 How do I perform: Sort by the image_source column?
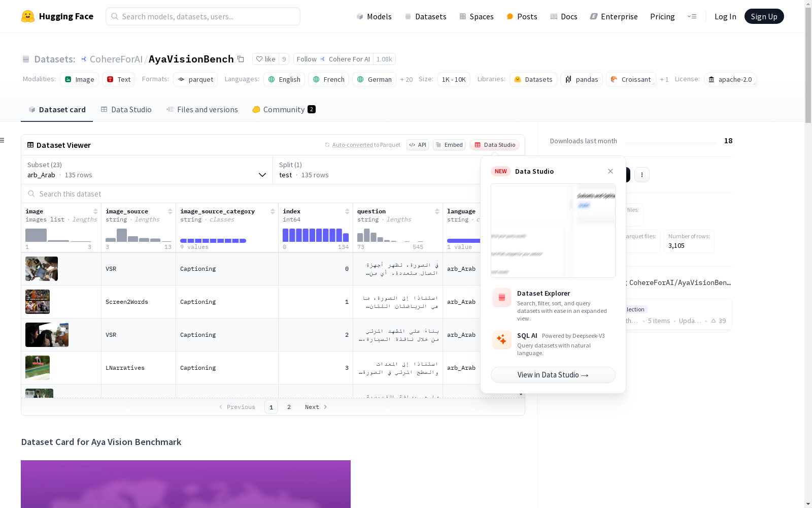(170, 211)
